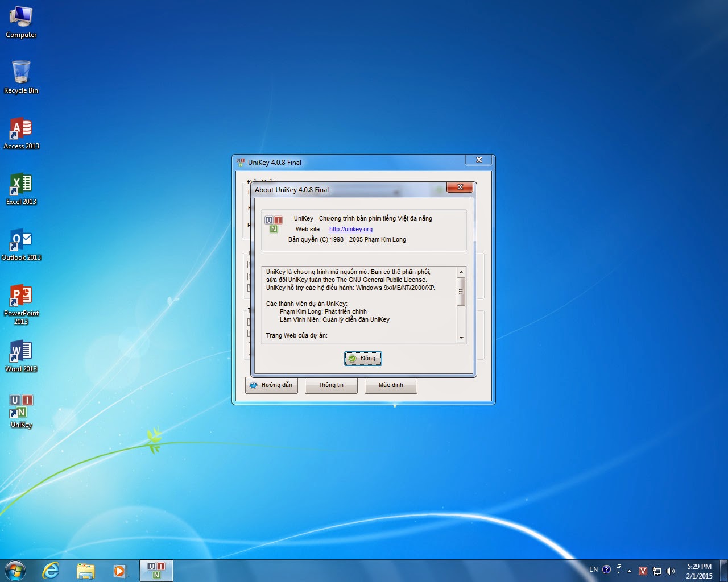Image resolution: width=728 pixels, height=582 pixels.
Task: Click the Thông tin button
Action: click(x=331, y=385)
